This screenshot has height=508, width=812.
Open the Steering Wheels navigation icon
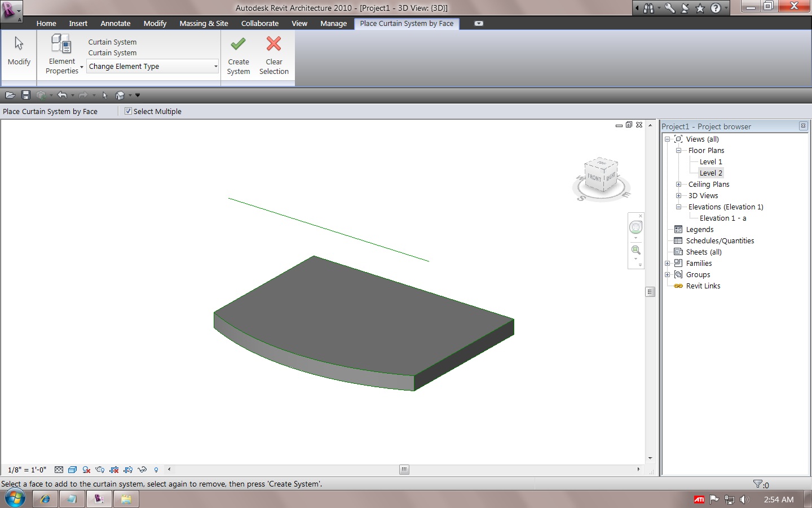[x=636, y=227]
